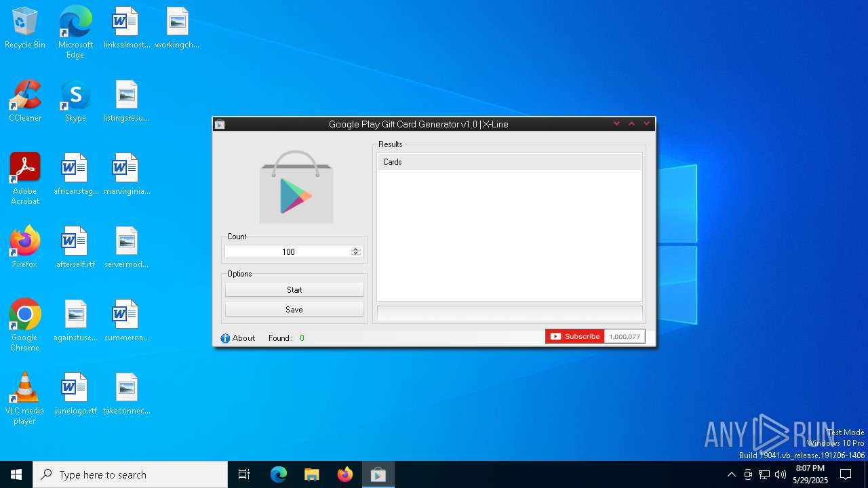The height and width of the screenshot is (488, 868).
Task: Select the summerna Word document icon
Action: point(126,321)
